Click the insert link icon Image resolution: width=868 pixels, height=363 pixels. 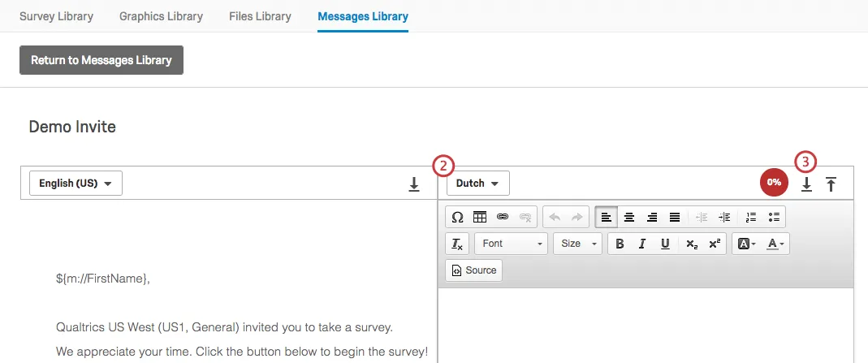(x=503, y=217)
